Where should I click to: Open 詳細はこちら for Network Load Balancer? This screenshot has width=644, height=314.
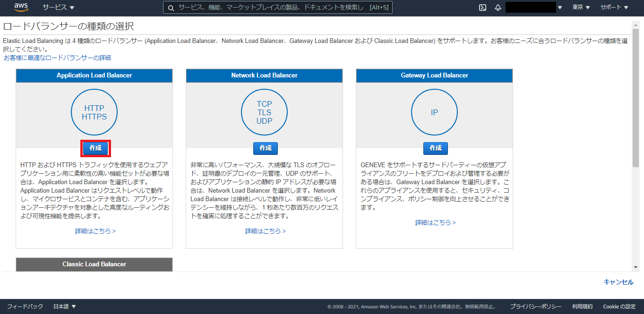coord(266,231)
